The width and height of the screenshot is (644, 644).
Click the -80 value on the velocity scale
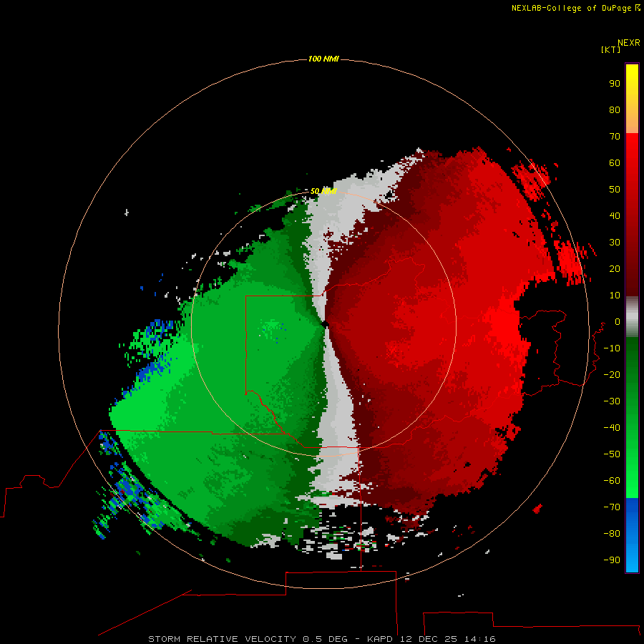[x=612, y=534]
